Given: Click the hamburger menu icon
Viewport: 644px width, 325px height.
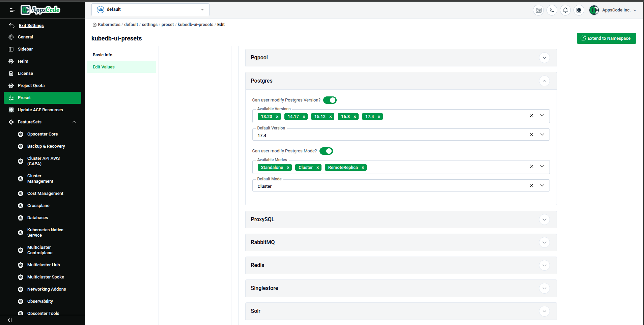Looking at the screenshot, I should (12, 10).
